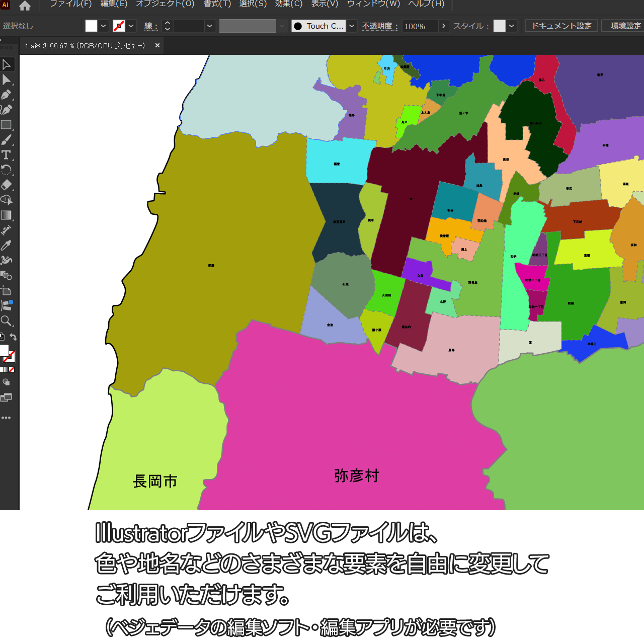
Task: Choose the Eraser tool
Action: pyautogui.click(x=7, y=185)
